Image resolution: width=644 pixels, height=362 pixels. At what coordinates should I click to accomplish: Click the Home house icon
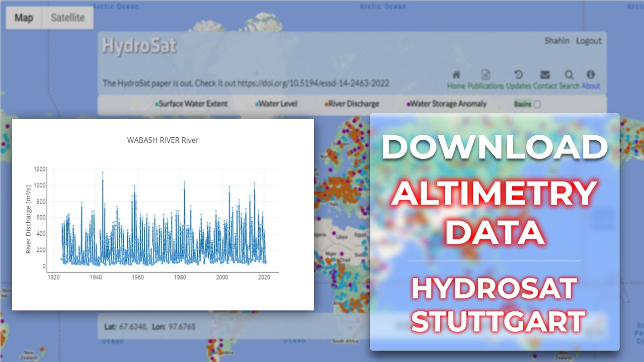pyautogui.click(x=456, y=75)
